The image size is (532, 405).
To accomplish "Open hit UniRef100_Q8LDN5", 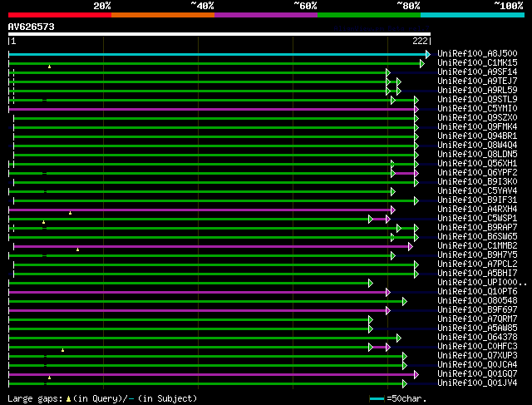I will (477, 154).
